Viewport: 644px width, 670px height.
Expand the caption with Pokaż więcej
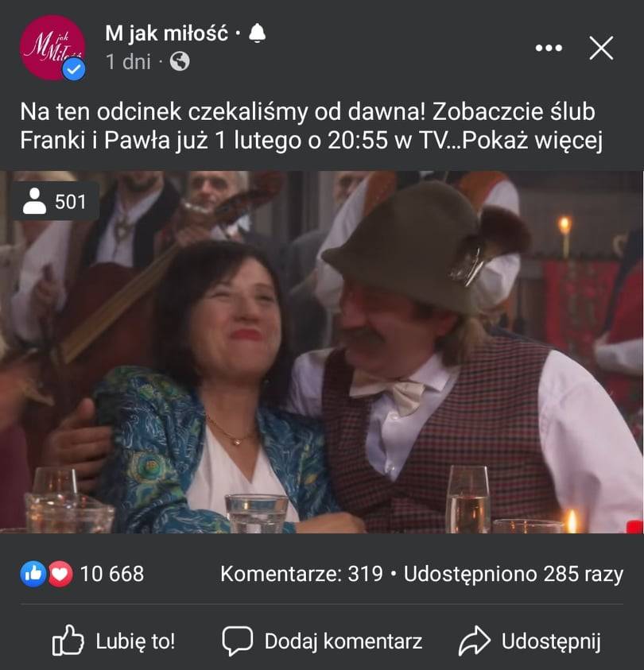coord(533,140)
